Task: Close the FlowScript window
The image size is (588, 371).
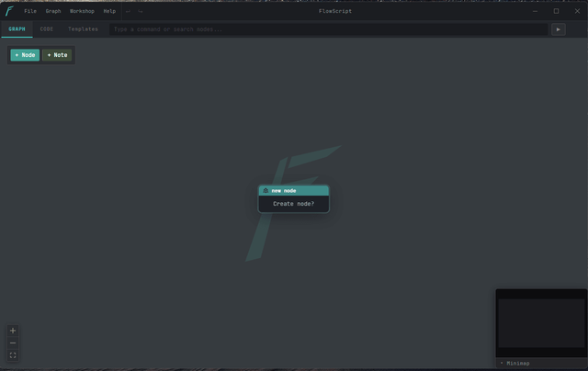Action: (x=577, y=11)
